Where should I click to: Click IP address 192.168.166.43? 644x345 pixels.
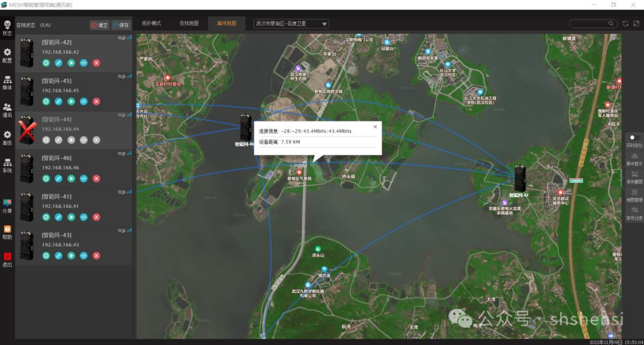[x=60, y=245]
